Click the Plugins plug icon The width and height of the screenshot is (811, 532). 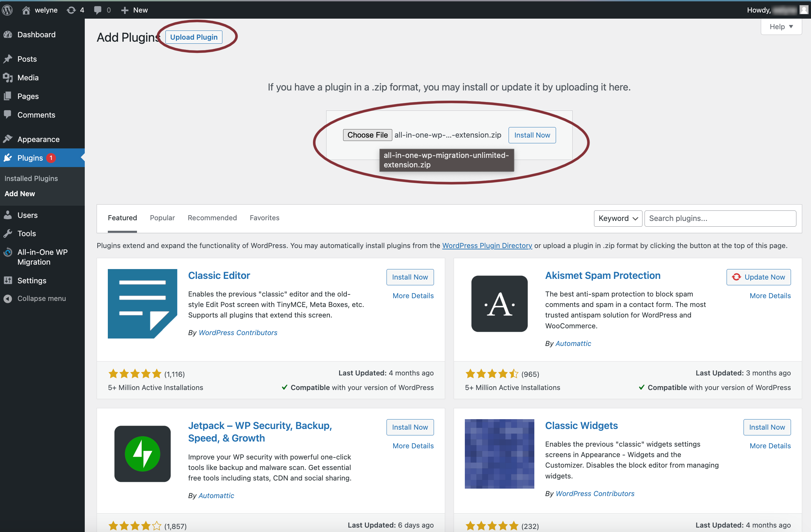click(x=8, y=158)
